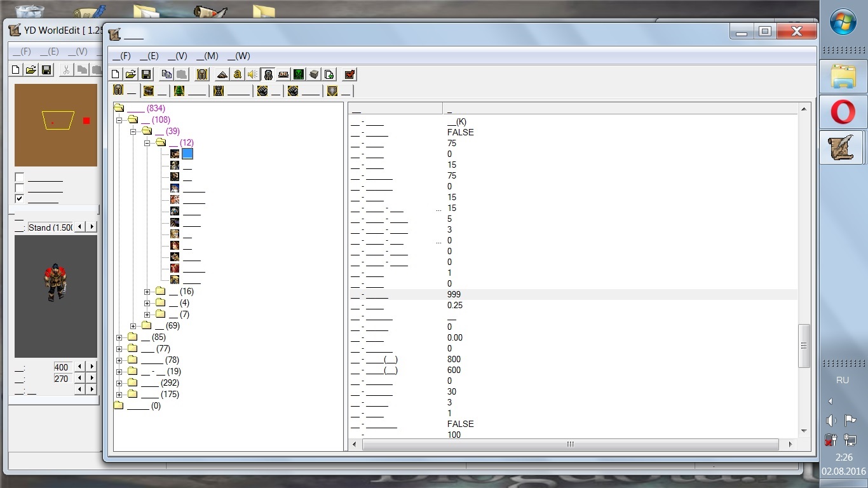Click the property list vertical scrollbar thumb
Image resolution: width=868 pixels, height=488 pixels.
[804, 346]
